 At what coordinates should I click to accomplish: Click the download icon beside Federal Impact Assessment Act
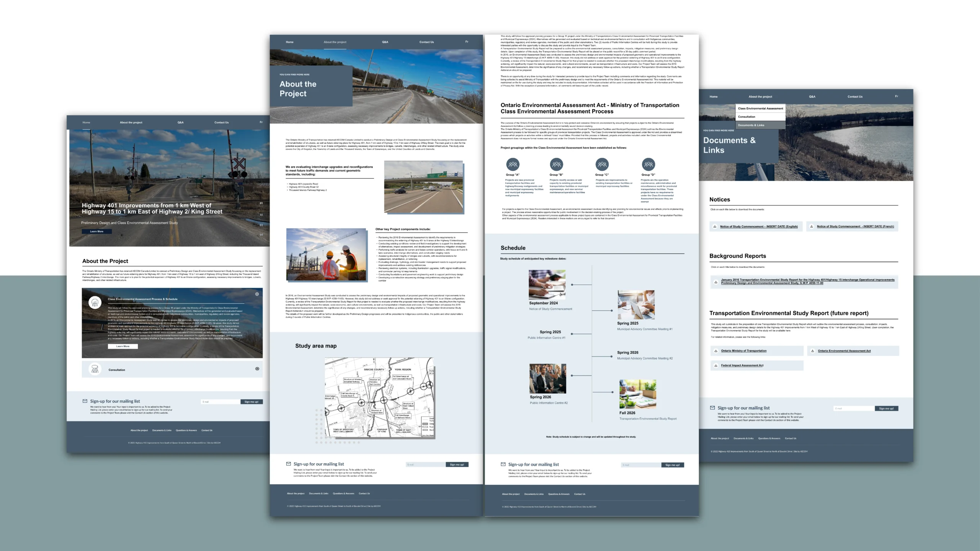716,365
